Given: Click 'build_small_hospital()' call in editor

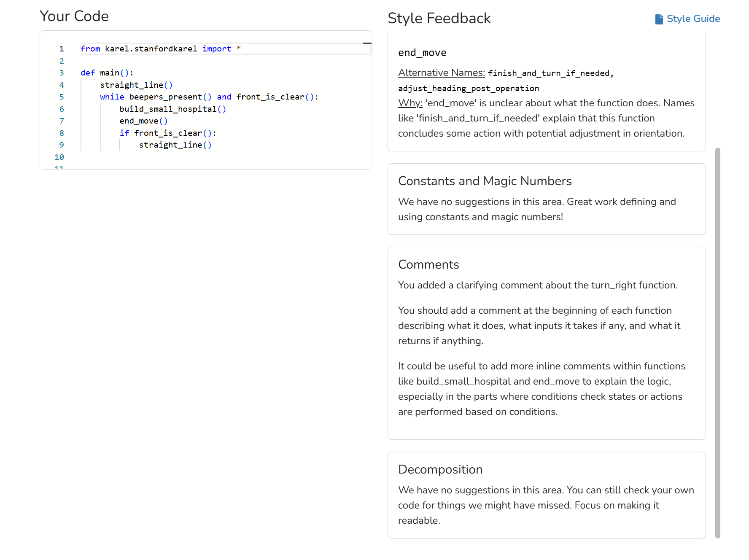Looking at the screenshot, I should [173, 109].
